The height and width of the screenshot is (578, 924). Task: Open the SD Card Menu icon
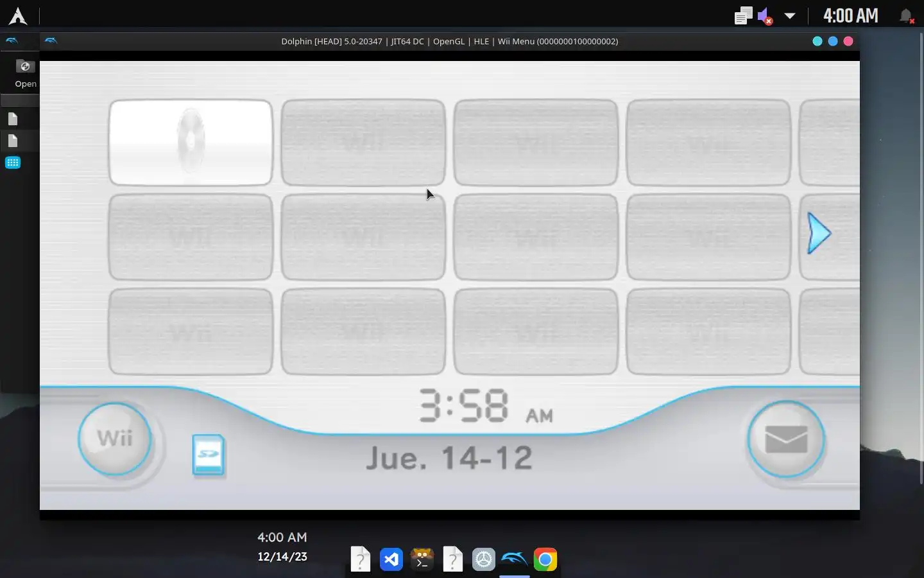209,455
